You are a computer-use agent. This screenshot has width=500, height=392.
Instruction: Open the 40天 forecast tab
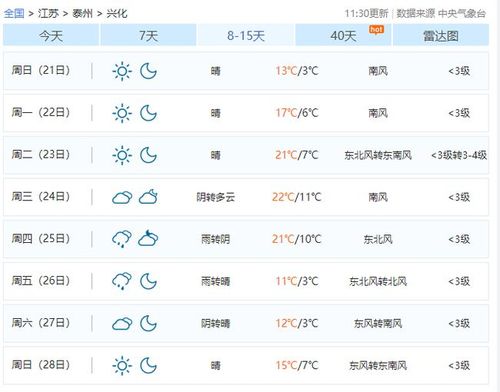[x=343, y=35]
